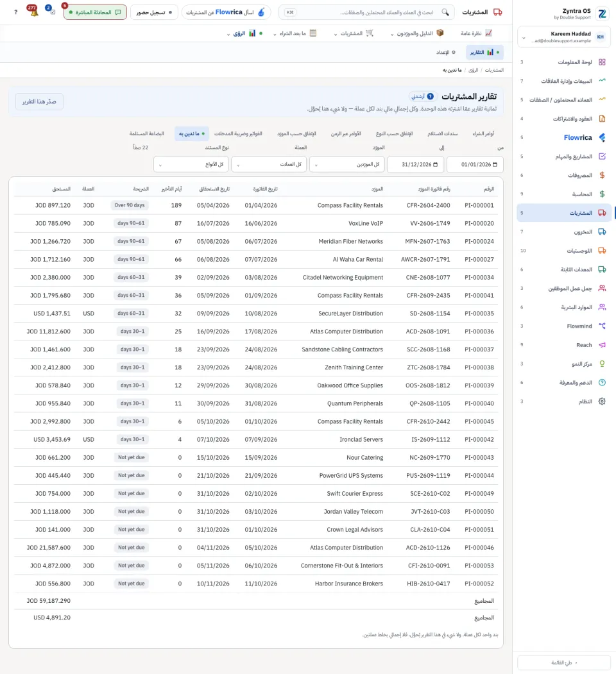
Task: Click the تسجيل حضور check-in button
Action: pyautogui.click(x=154, y=12)
